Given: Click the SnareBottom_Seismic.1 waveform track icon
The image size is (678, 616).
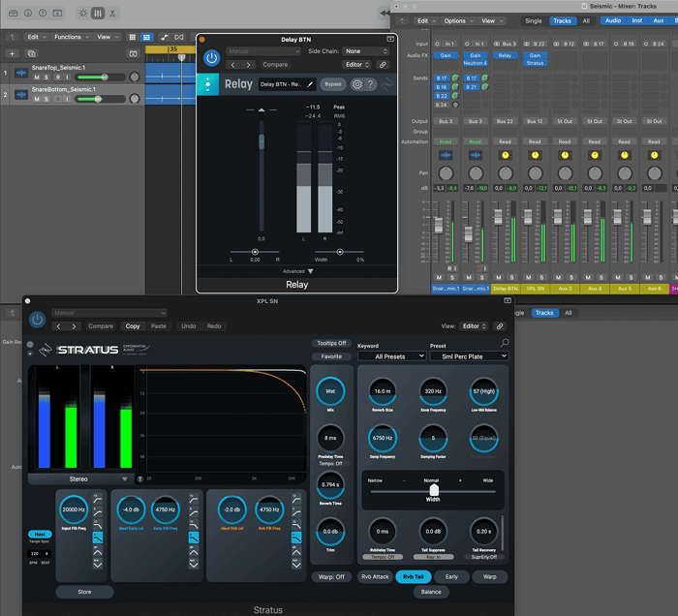Looking at the screenshot, I should click(20, 94).
